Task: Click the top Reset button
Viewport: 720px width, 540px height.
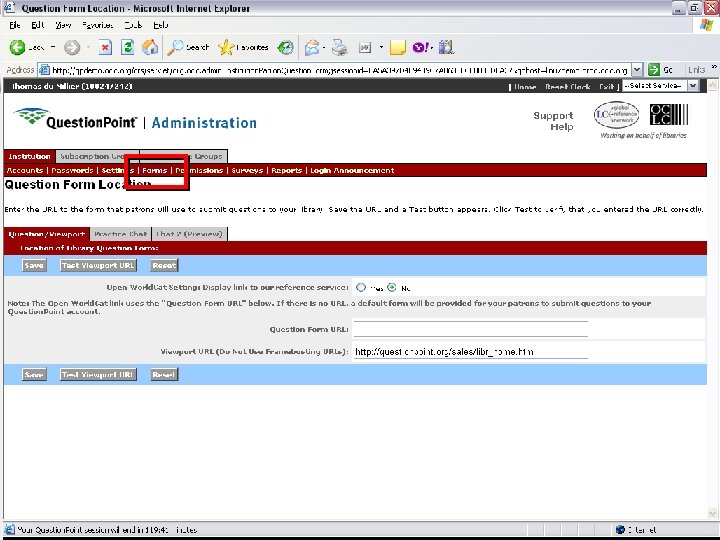Action: pyautogui.click(x=164, y=265)
